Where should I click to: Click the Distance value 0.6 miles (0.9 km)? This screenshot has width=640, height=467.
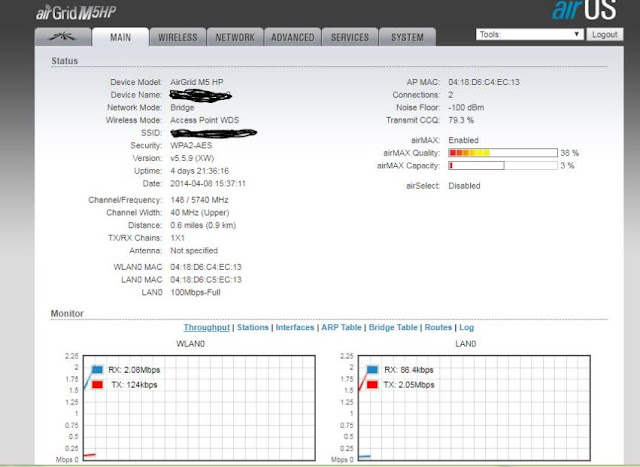point(203,225)
